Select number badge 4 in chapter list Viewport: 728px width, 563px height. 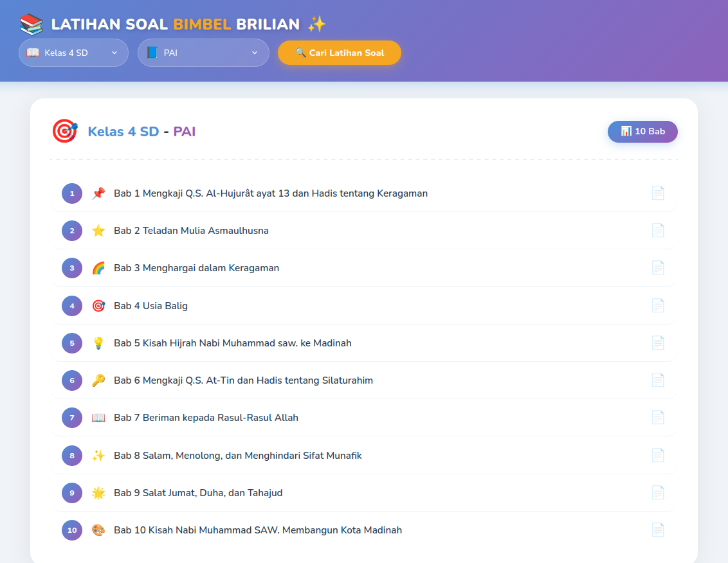click(72, 306)
